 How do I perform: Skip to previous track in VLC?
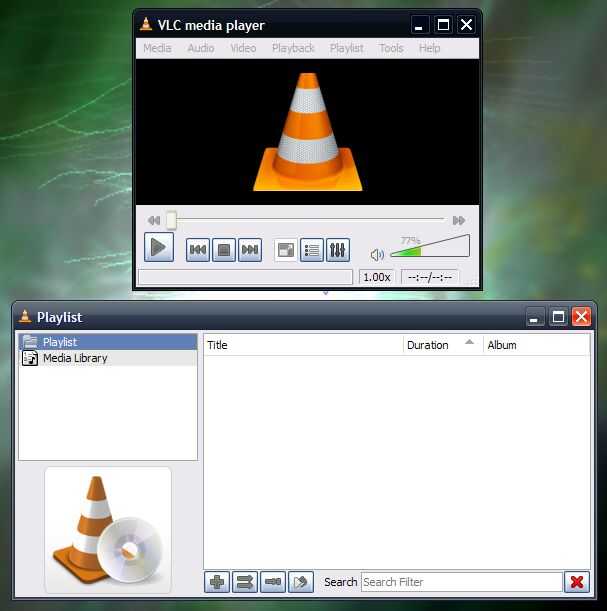pyautogui.click(x=198, y=249)
